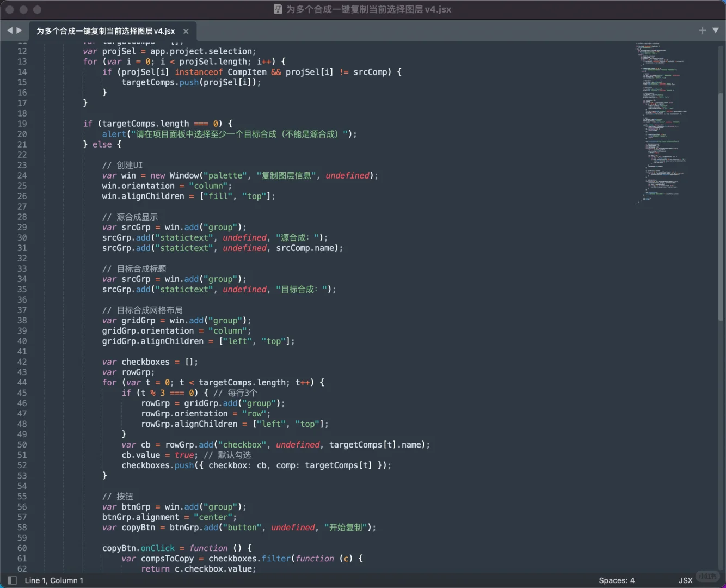Image resolution: width=726 pixels, height=588 pixels.
Task: Click line number 19 in the gutter
Action: pos(22,124)
